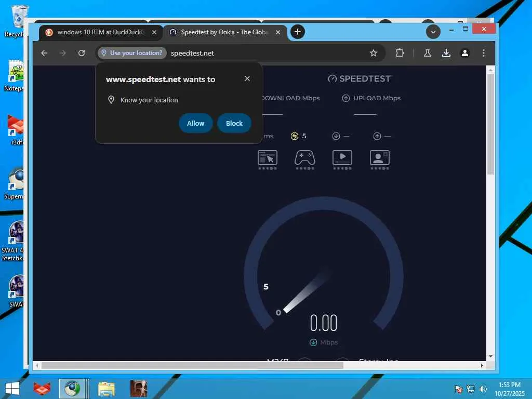Open the profile avatar icon
Screen dimensions: 532x399
[x=465, y=53]
